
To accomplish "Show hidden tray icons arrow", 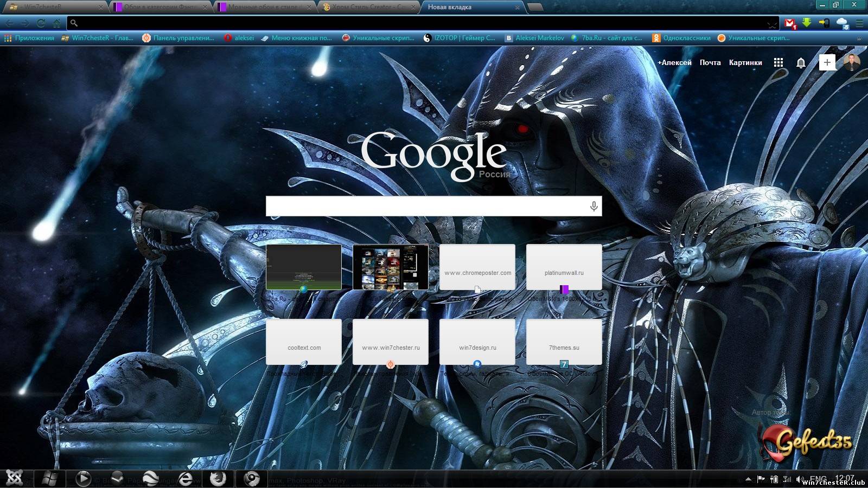I will (x=749, y=479).
